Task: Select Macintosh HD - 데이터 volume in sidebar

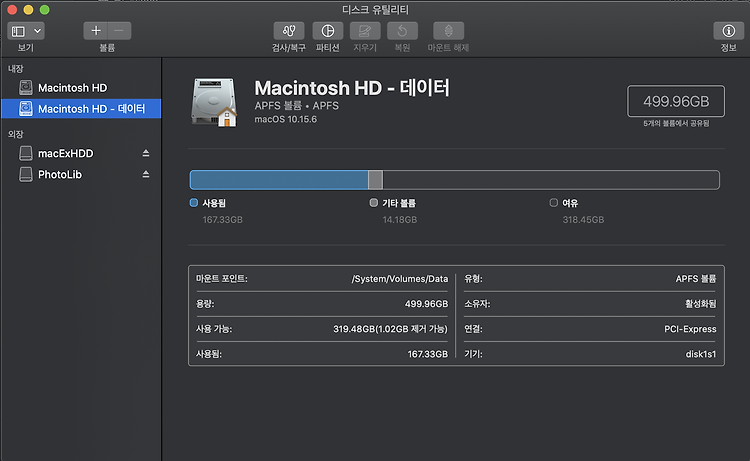Action: [x=81, y=109]
